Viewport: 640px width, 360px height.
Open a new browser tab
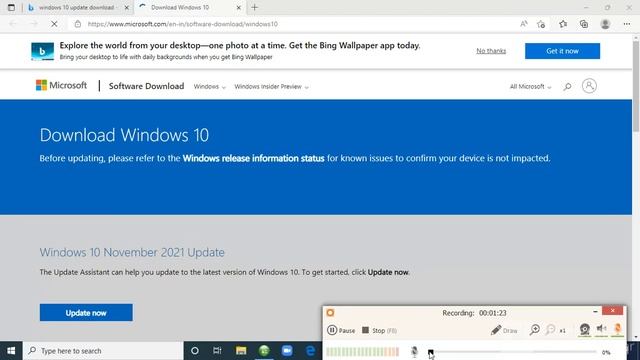pyautogui.click(x=255, y=7)
